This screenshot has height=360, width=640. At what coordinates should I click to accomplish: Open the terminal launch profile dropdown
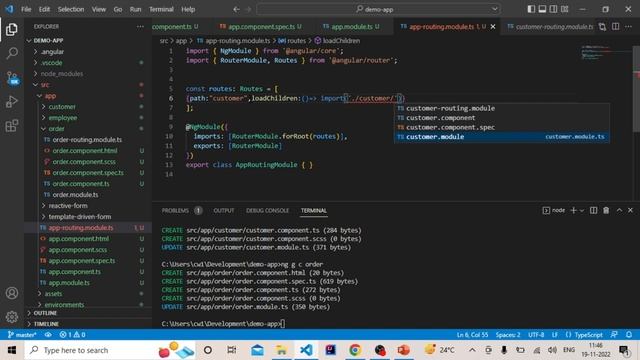[x=582, y=211]
